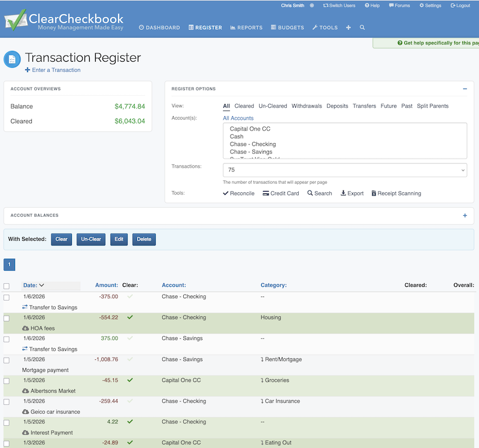Click Switch Users link
The image size is (479, 448).
(x=339, y=5)
